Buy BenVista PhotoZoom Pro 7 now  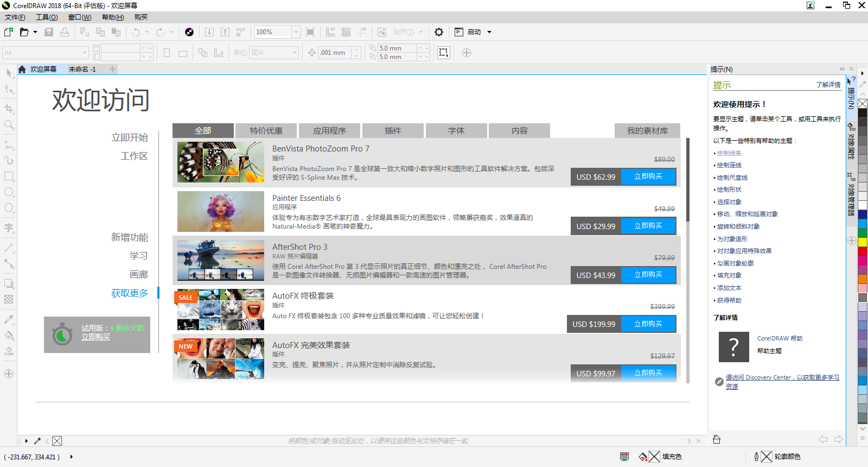(x=648, y=176)
